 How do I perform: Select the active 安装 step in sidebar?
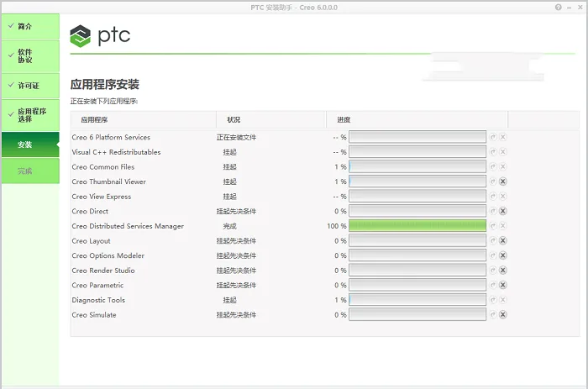point(30,145)
